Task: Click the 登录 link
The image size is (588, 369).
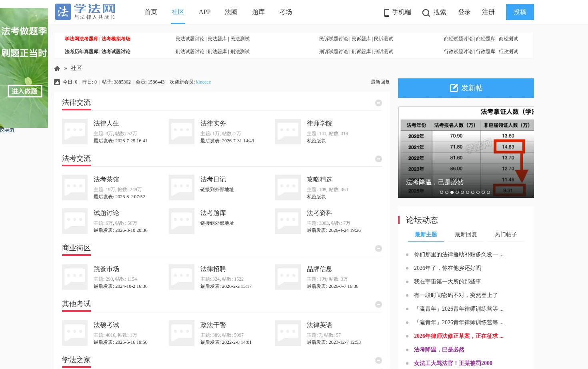Action: (464, 12)
